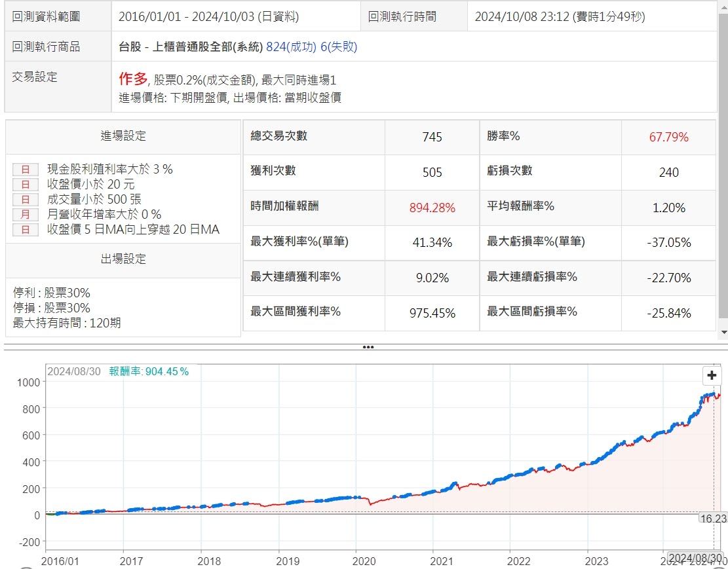
Task: Click the 報酬率: 904.45% readout on the chart
Action: pyautogui.click(x=149, y=372)
